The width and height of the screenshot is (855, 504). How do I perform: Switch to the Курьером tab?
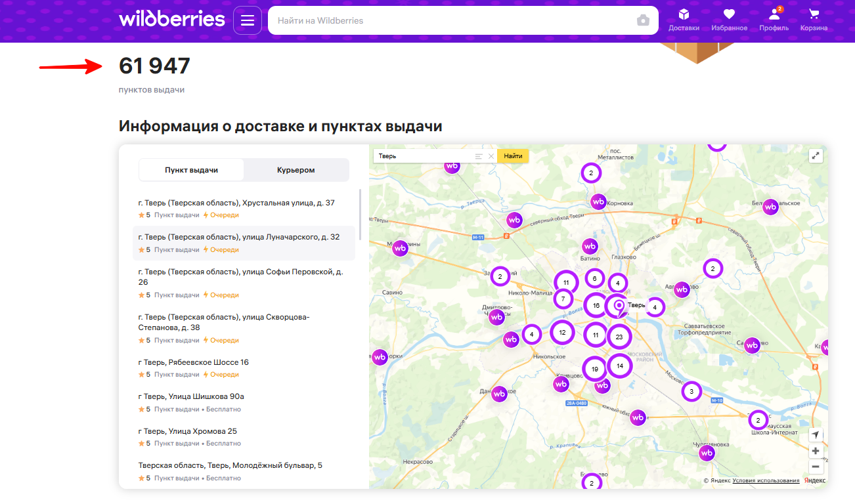coord(296,170)
